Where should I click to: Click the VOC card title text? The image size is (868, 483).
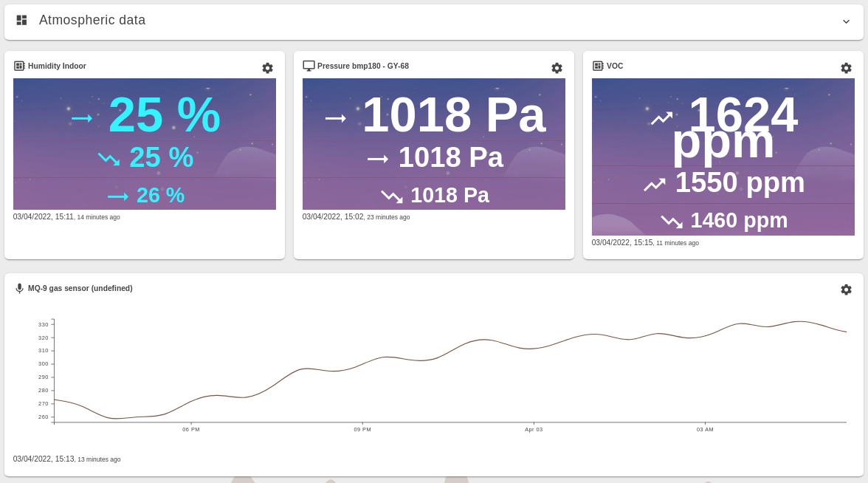click(615, 66)
